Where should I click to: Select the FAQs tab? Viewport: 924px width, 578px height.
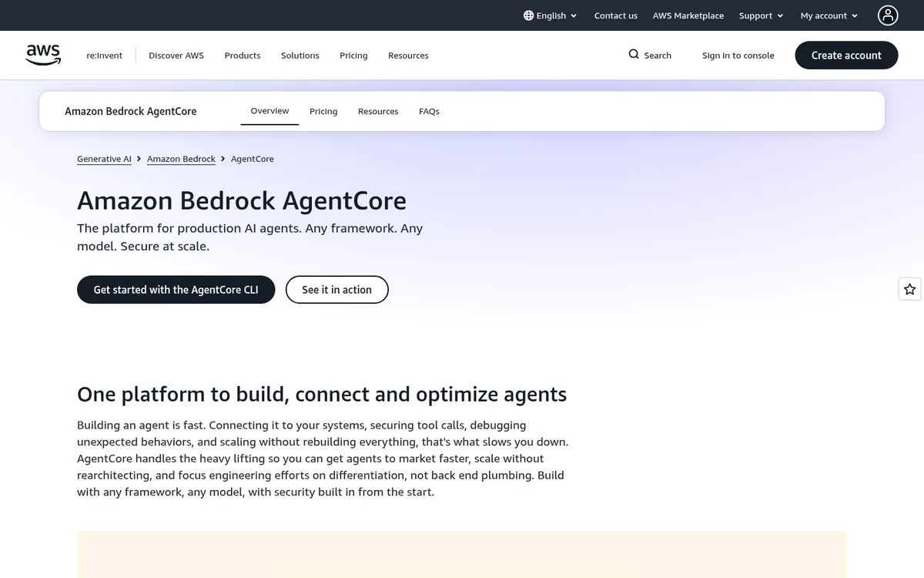coord(429,112)
